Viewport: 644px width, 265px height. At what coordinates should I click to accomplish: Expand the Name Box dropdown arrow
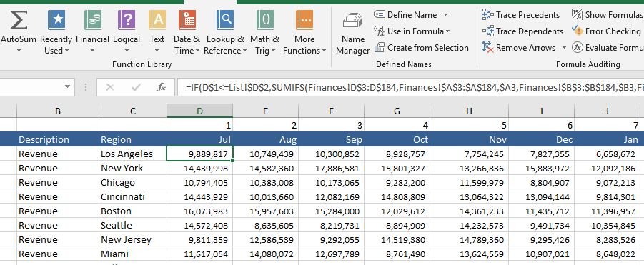point(67,87)
